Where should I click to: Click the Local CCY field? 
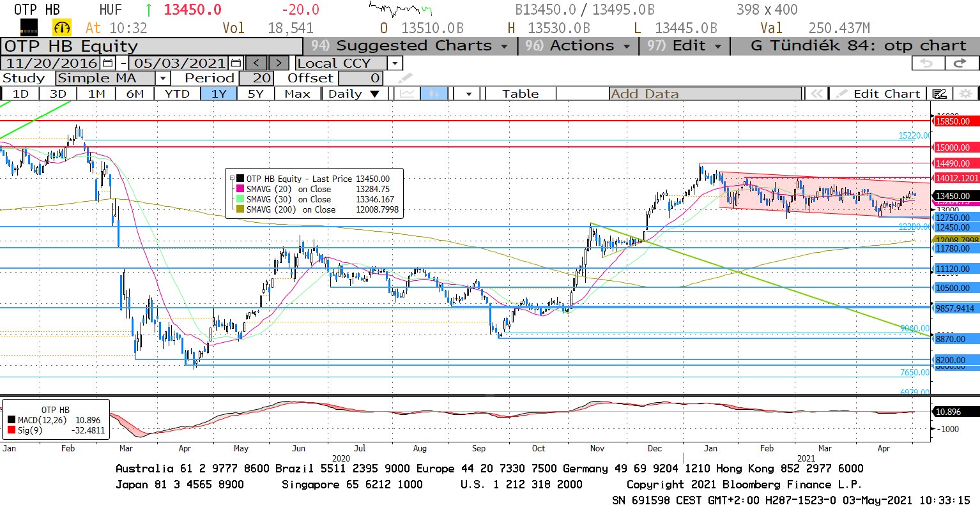pyautogui.click(x=341, y=63)
